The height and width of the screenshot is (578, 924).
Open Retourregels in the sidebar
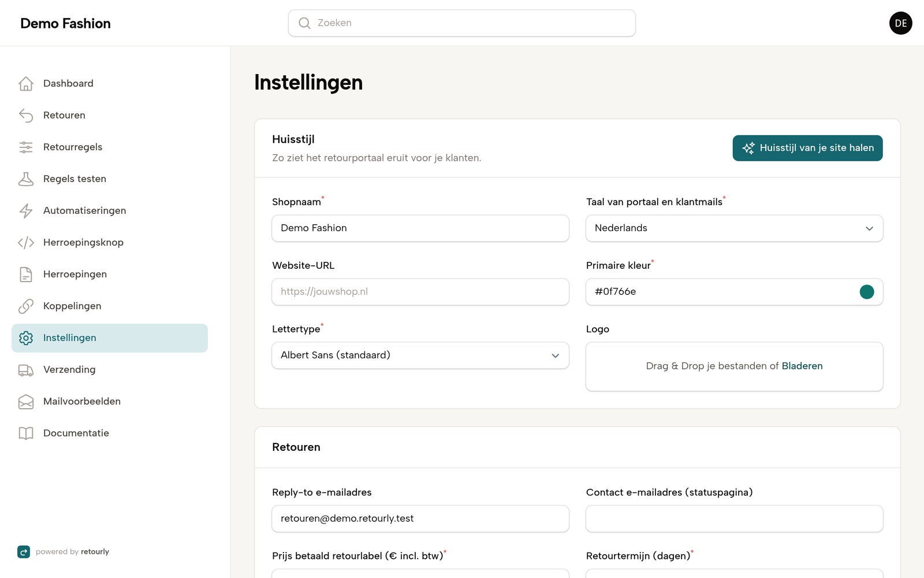click(x=110, y=147)
